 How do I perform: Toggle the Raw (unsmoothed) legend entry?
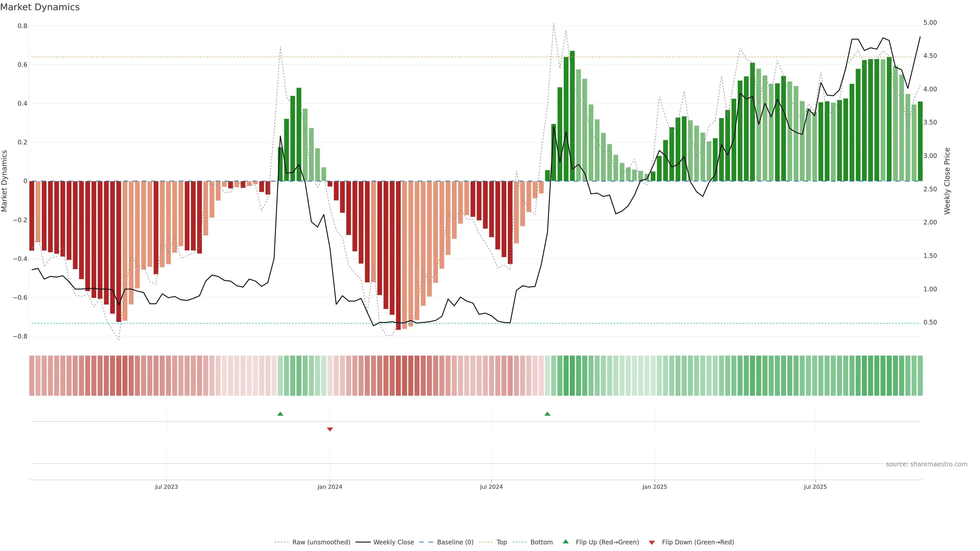pyautogui.click(x=321, y=542)
